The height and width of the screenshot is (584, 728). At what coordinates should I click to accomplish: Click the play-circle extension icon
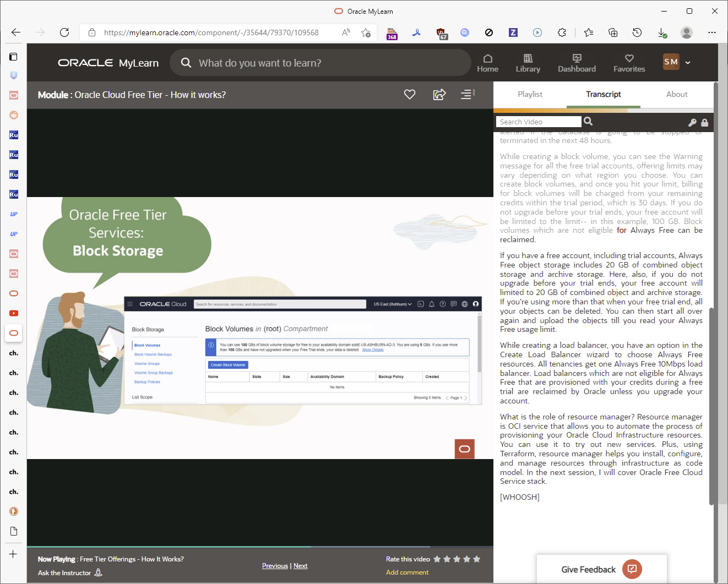pos(537,32)
